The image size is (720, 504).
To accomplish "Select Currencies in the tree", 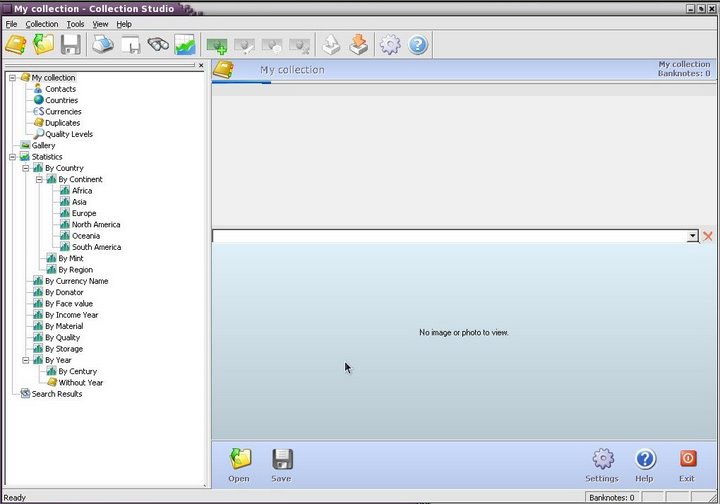I will [x=63, y=112].
